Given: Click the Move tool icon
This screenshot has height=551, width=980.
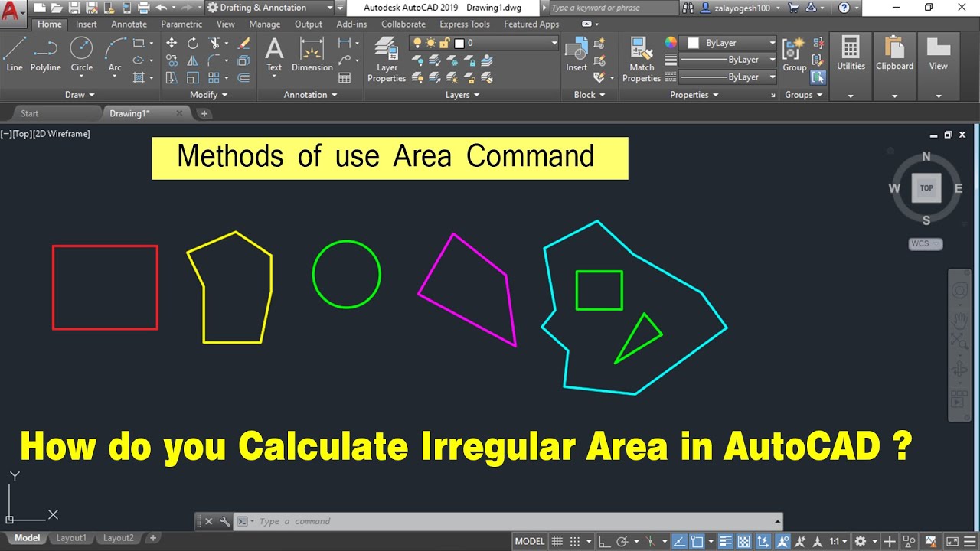Looking at the screenshot, I should (171, 43).
